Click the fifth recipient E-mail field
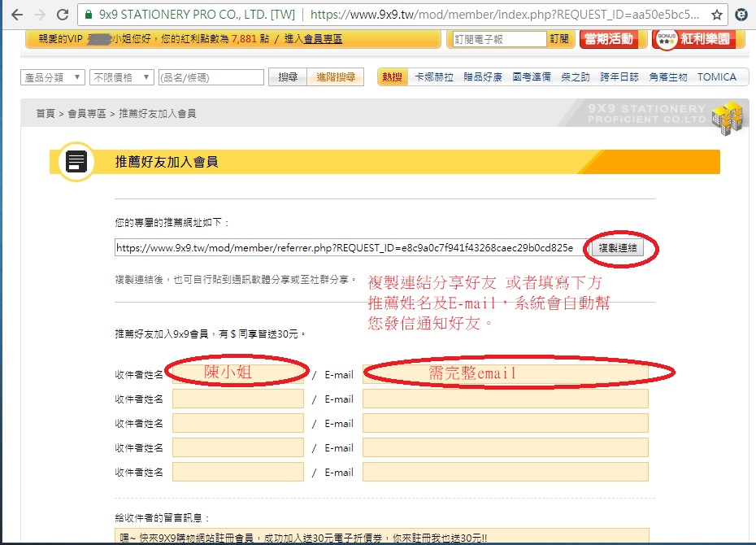This screenshot has height=545, width=756. coord(506,472)
